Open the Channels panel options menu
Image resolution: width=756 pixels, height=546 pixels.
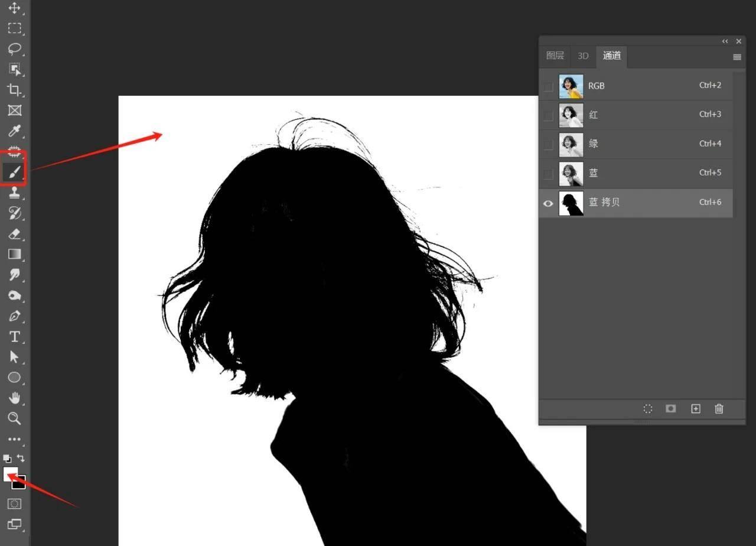(737, 57)
